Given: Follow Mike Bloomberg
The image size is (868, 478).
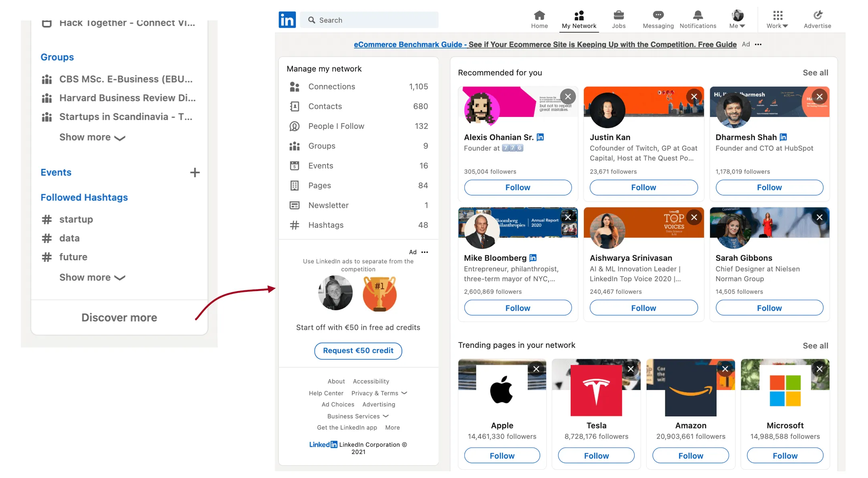Looking at the screenshot, I should (x=518, y=308).
